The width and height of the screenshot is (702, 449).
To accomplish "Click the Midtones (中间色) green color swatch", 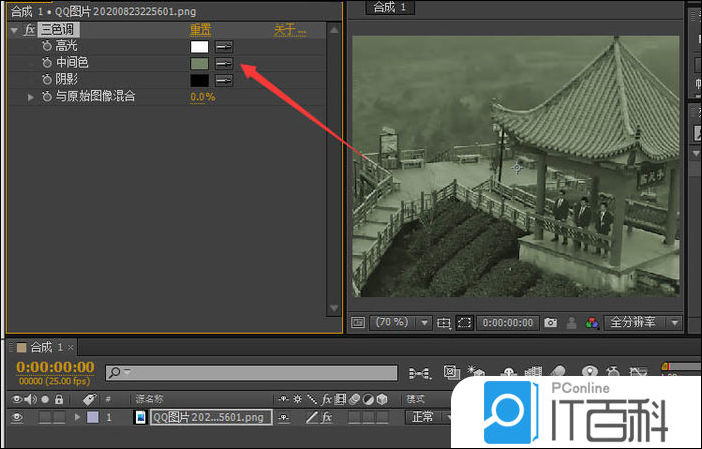I will (x=200, y=63).
